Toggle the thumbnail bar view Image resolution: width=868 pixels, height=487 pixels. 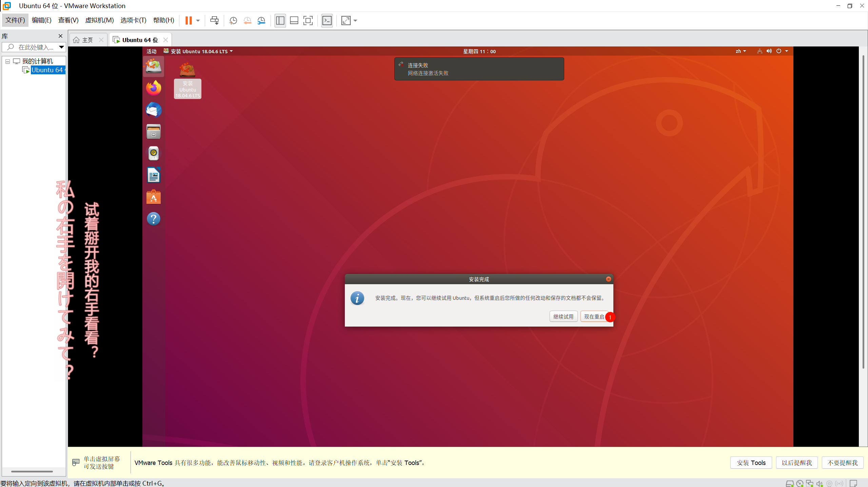[x=294, y=21]
